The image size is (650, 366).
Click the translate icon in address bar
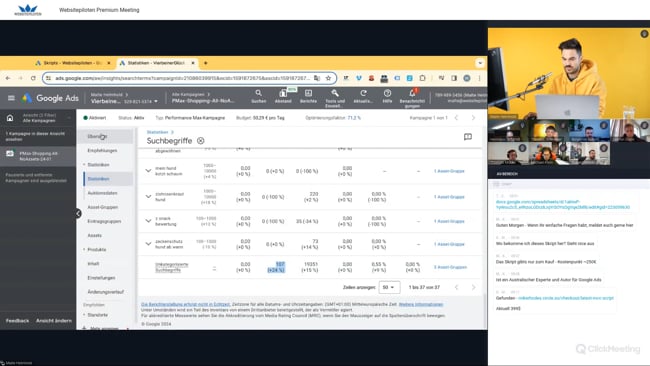pos(317,78)
